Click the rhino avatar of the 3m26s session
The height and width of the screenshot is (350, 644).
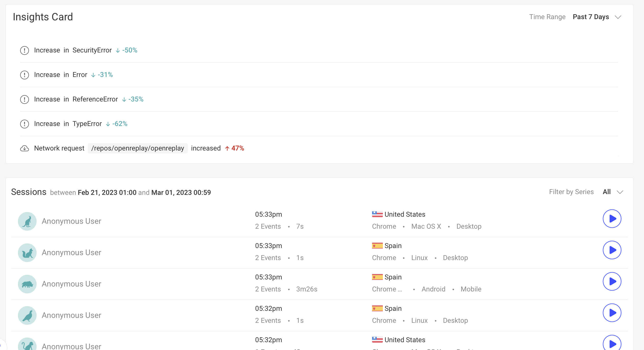(27, 284)
